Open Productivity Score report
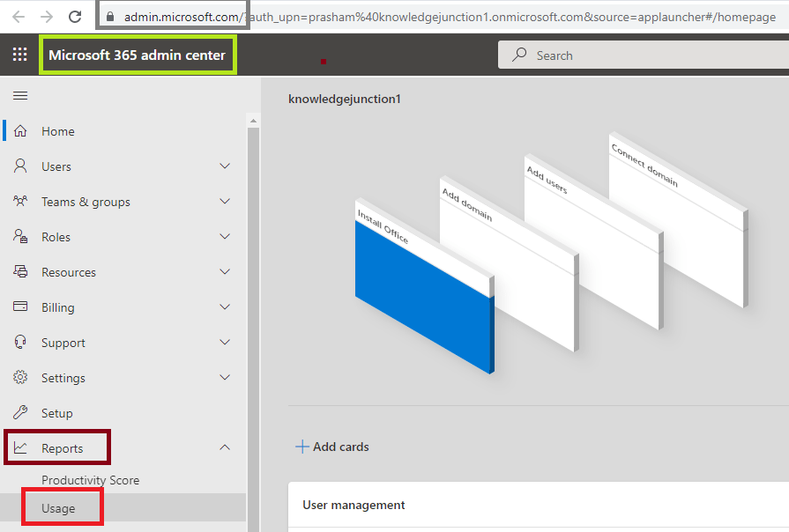Screen dimensions: 789x532 (91, 480)
